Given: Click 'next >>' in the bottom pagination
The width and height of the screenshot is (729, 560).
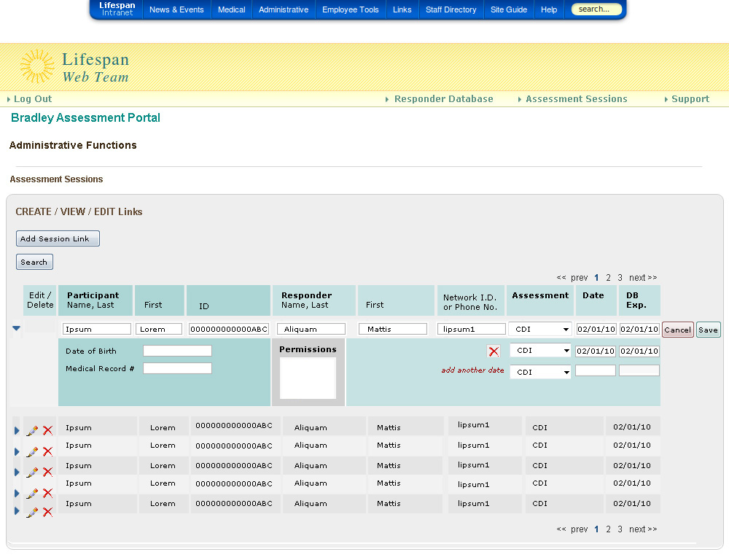Looking at the screenshot, I should 642,529.
